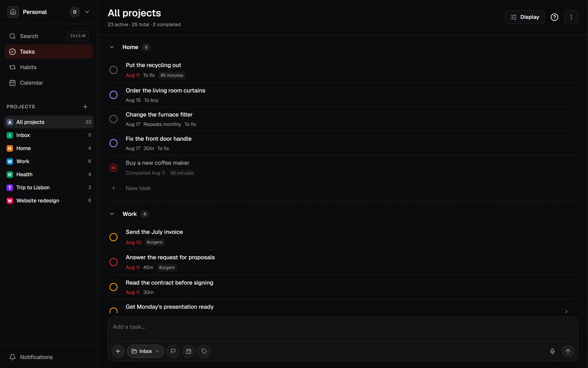Start voice input with the microphone icon

point(552,351)
